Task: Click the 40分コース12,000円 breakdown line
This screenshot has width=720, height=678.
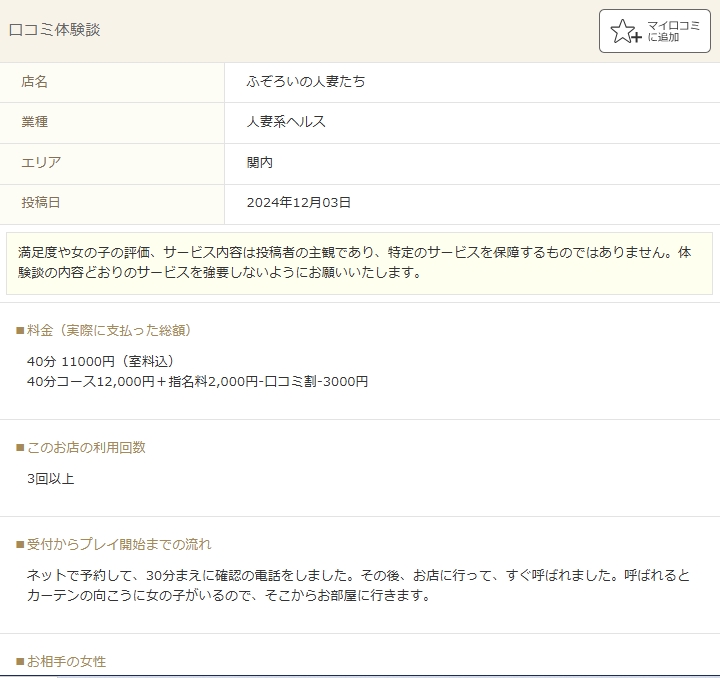Action: (197, 381)
